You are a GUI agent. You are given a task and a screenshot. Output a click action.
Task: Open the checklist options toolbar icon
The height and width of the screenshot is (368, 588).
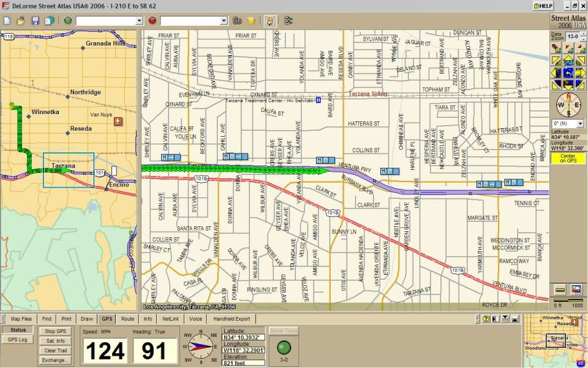coord(288,21)
